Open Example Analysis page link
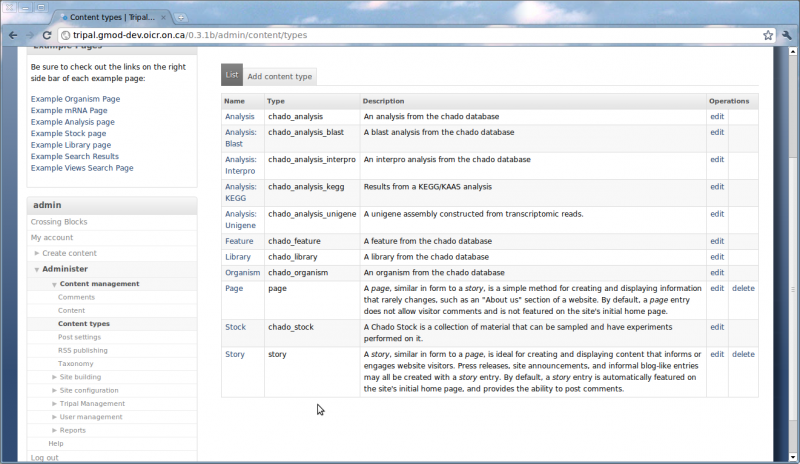800x464 pixels. [72, 122]
